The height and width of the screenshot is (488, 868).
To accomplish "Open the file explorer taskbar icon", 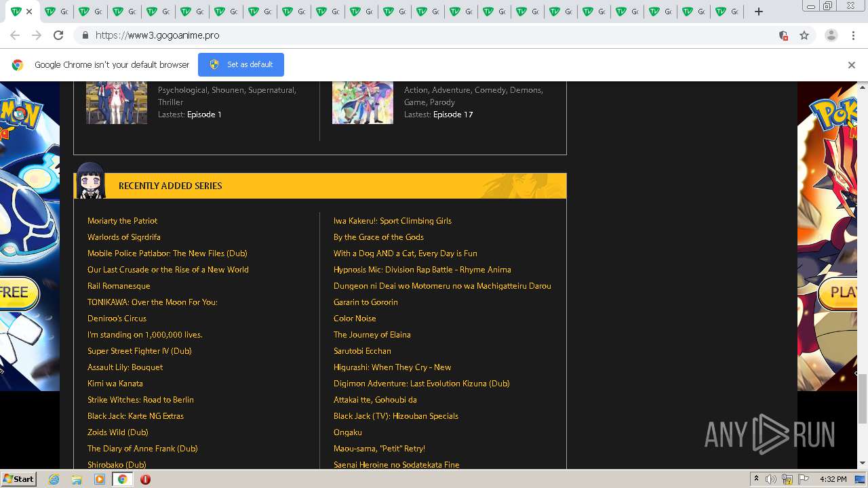I will pyautogui.click(x=77, y=479).
